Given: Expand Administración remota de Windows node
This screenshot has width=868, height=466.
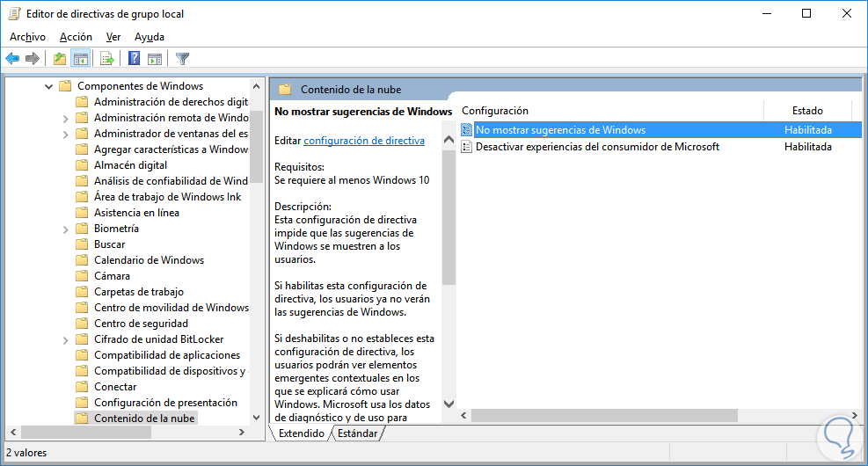Looking at the screenshot, I should coord(65,119).
